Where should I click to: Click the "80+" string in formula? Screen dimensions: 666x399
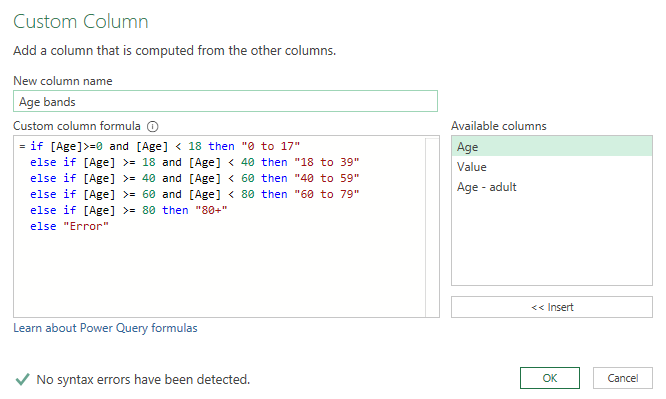pyautogui.click(x=211, y=210)
